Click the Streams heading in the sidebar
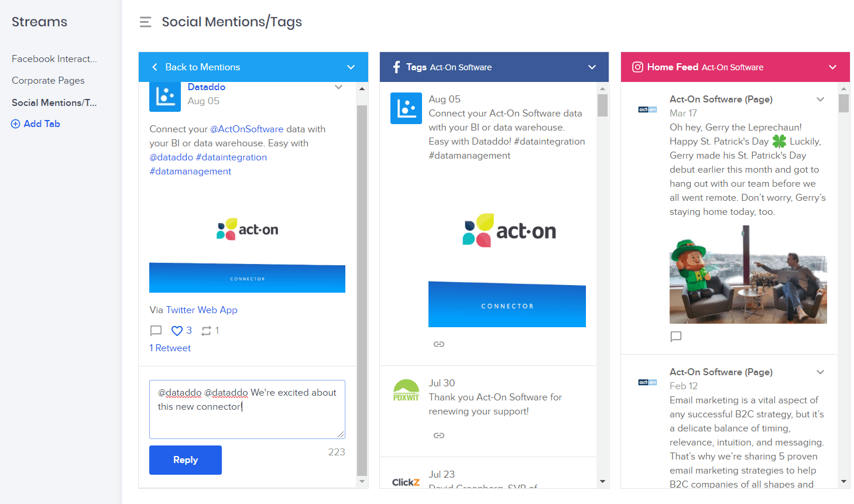Viewport: 854px width, 504px height. pyautogui.click(x=40, y=22)
